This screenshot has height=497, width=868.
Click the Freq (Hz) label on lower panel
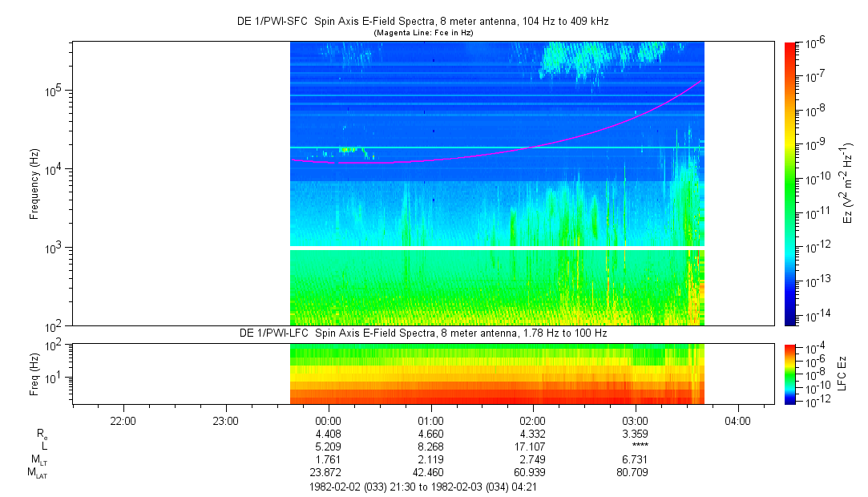34,374
